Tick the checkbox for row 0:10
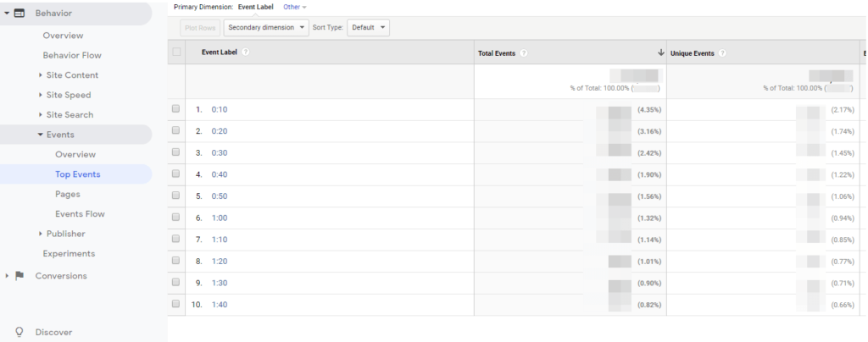Viewport: 868px width, 342px height. click(x=175, y=109)
